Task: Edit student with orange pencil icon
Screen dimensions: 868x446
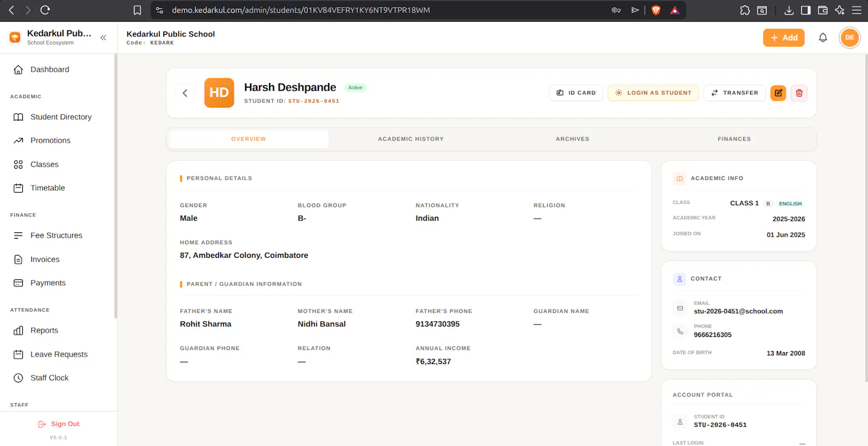Action: (x=778, y=93)
